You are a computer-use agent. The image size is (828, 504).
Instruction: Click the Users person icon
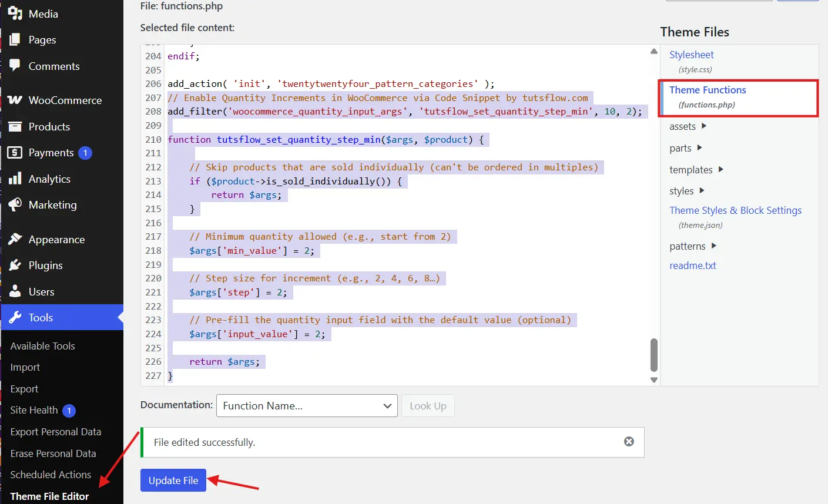(x=15, y=291)
